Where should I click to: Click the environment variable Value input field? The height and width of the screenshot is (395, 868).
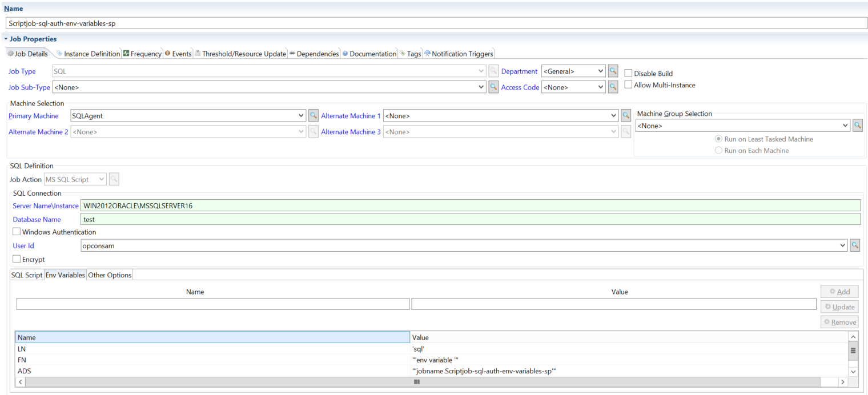(614, 304)
